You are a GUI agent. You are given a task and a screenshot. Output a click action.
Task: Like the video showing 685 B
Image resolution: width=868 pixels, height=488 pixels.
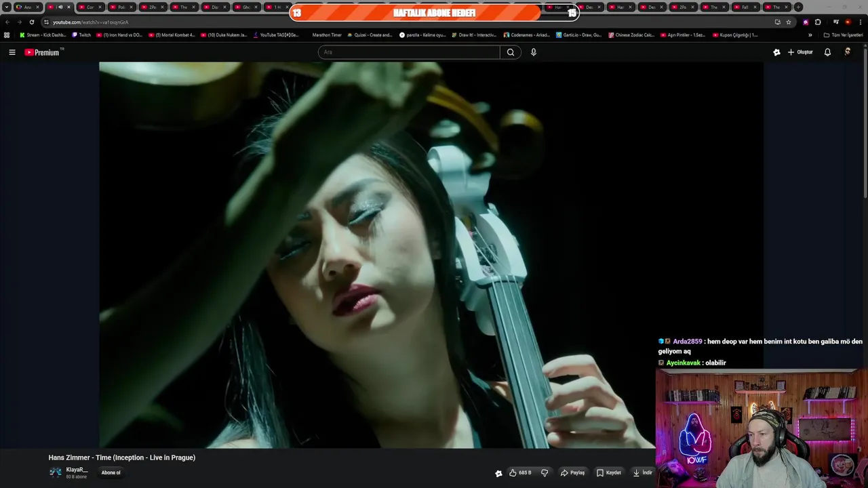point(520,473)
